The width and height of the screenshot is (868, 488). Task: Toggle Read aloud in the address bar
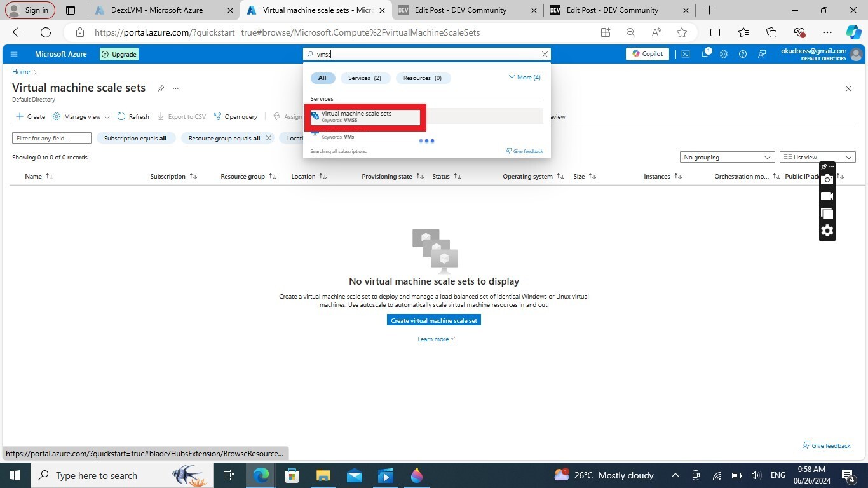(656, 32)
